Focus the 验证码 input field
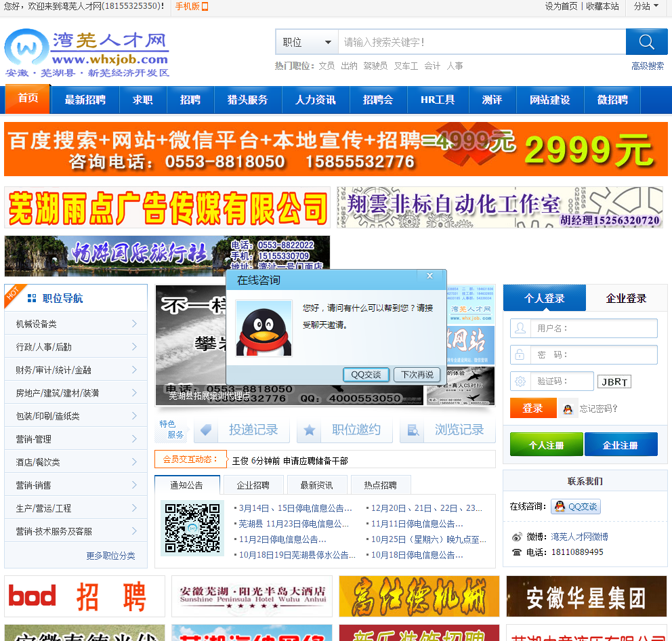 point(562,381)
